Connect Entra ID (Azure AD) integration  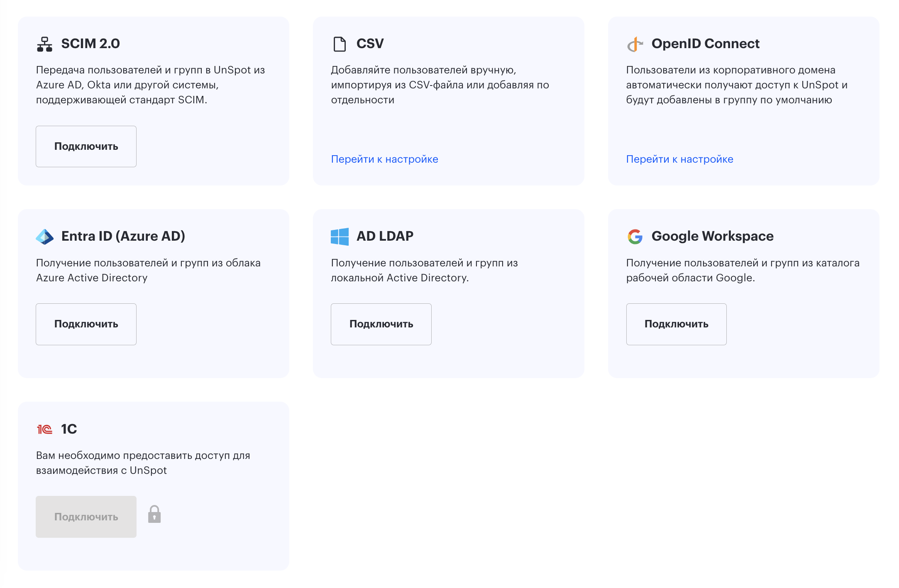86,324
